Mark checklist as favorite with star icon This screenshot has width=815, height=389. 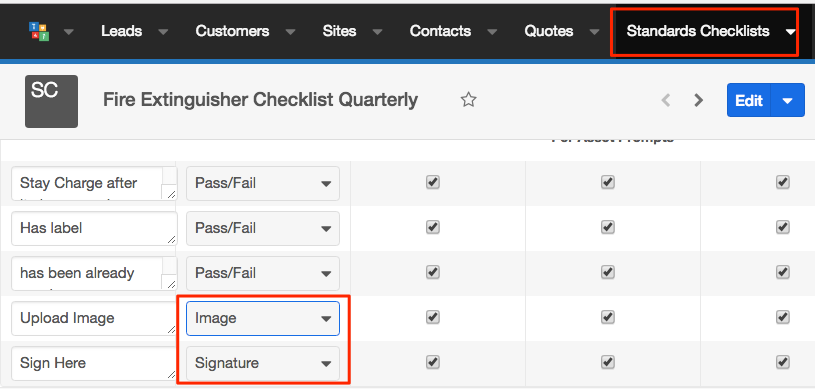468,100
